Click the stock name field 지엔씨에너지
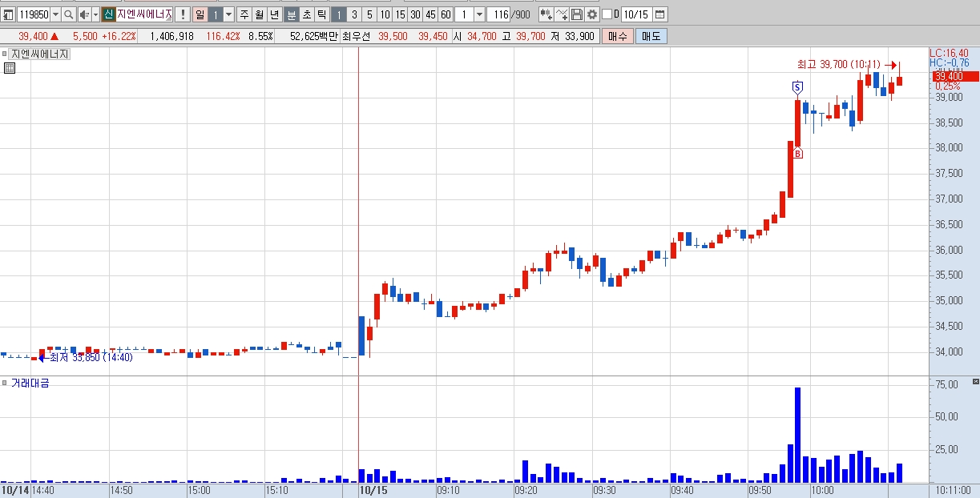 (144, 14)
